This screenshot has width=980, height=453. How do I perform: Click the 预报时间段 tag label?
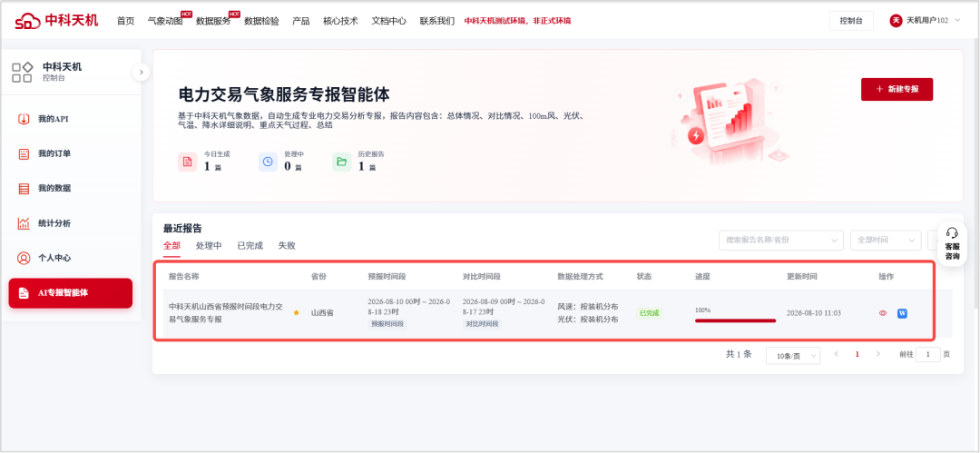click(x=387, y=324)
